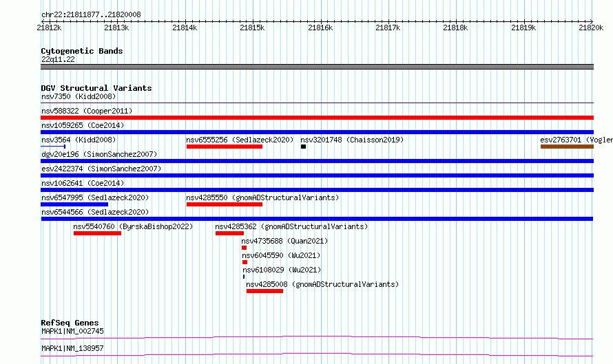Image resolution: width=613 pixels, height=364 pixels.
Task: Click the 21812k ruler tick
Action: coord(49,28)
